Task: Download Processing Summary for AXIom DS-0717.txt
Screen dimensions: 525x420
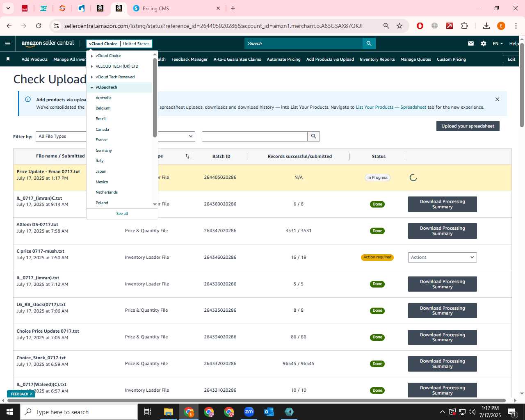Action: point(442,231)
